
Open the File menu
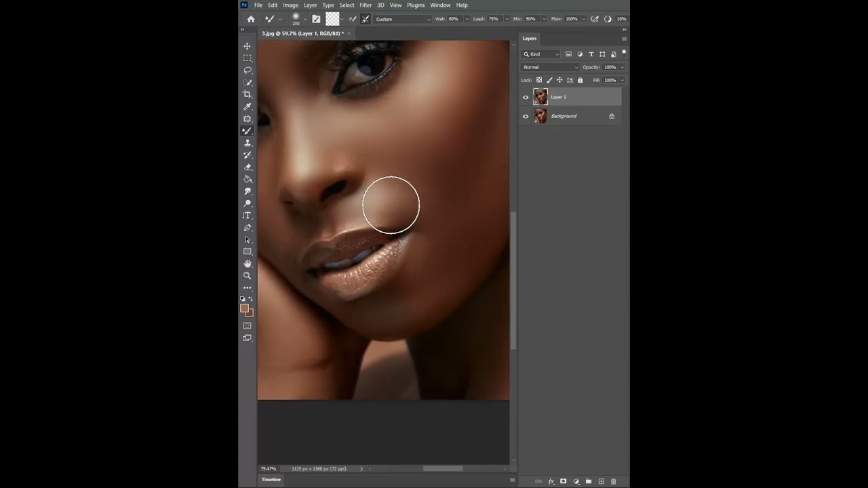[x=258, y=5]
